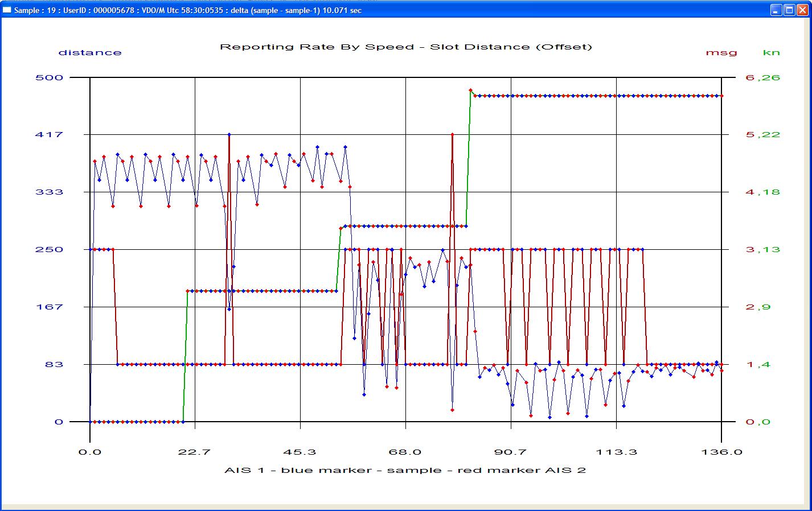The width and height of the screenshot is (812, 511).
Task: Click the green "kn" axis label
Action: [x=771, y=52]
